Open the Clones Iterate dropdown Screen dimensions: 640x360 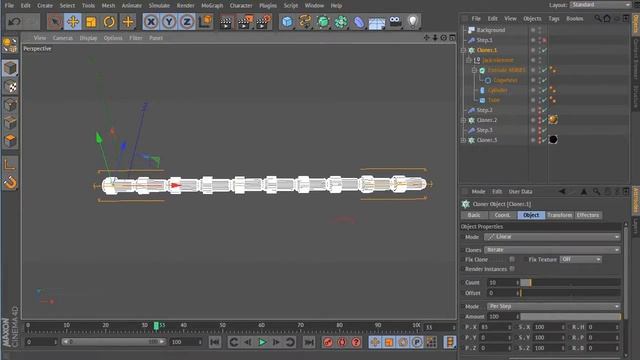(552, 250)
